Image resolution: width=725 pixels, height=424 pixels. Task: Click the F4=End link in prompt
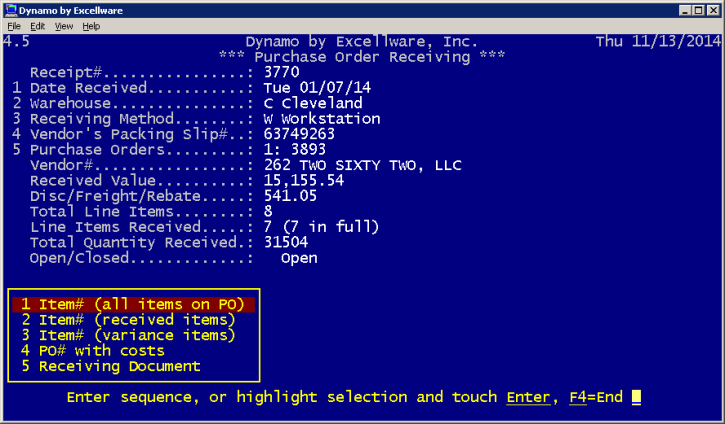click(596, 397)
